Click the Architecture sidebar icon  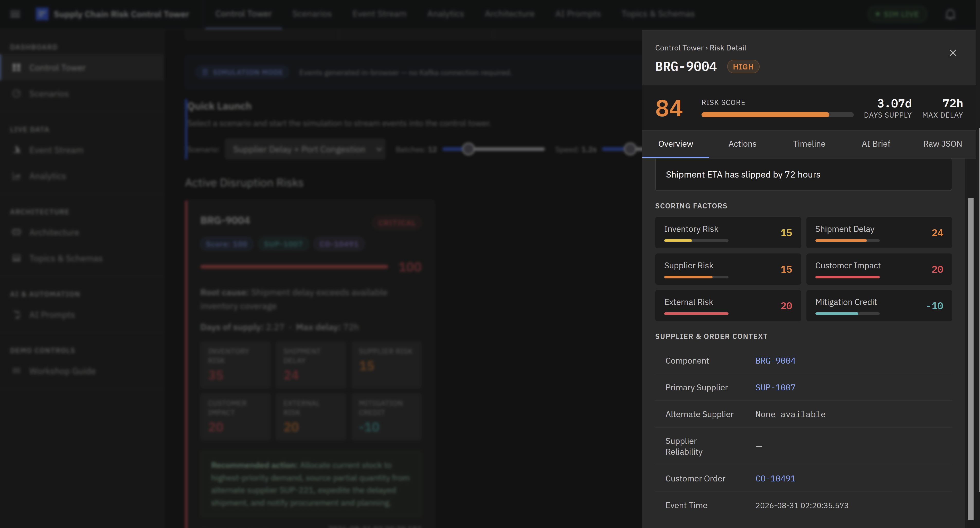pyautogui.click(x=16, y=232)
